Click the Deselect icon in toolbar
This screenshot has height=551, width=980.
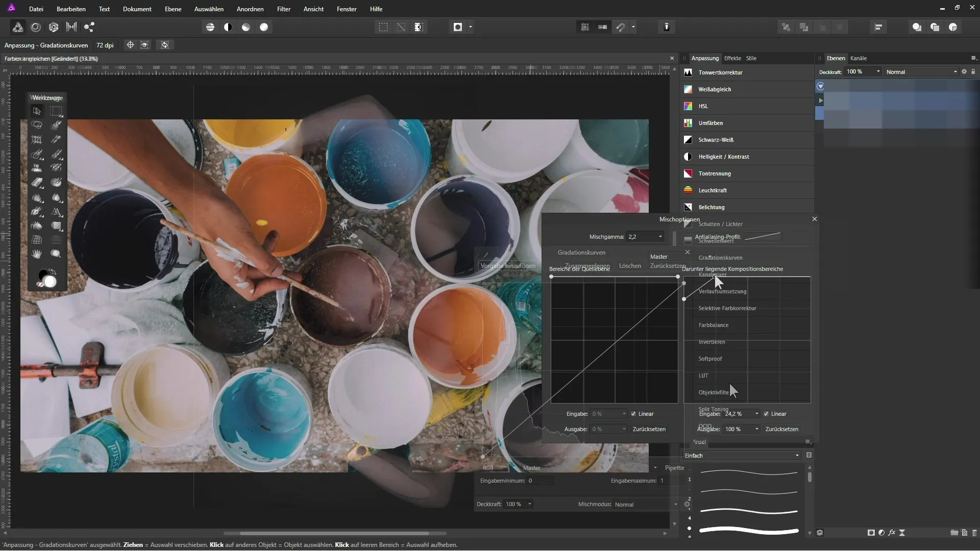coord(401,27)
